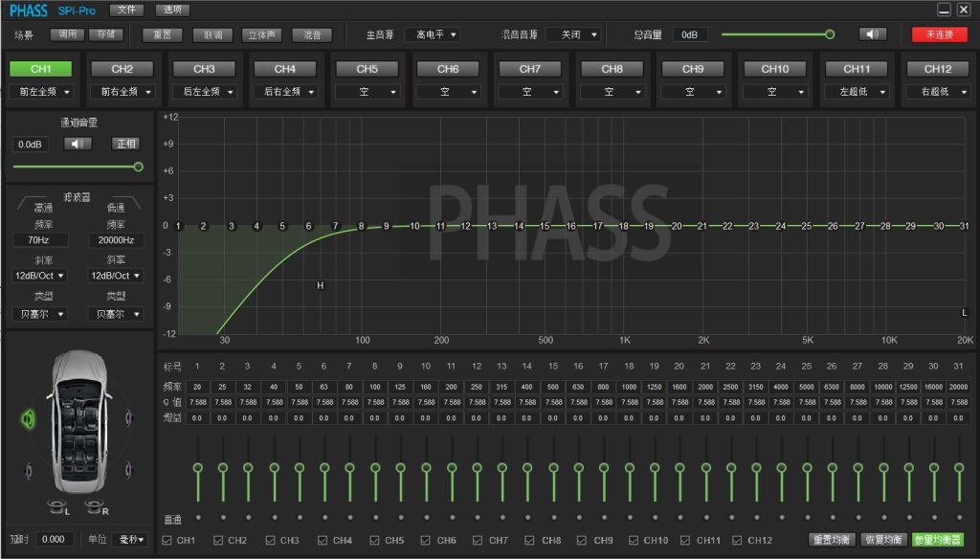Mute channel volume with speaker icon
The image size is (980, 559).
78,144
